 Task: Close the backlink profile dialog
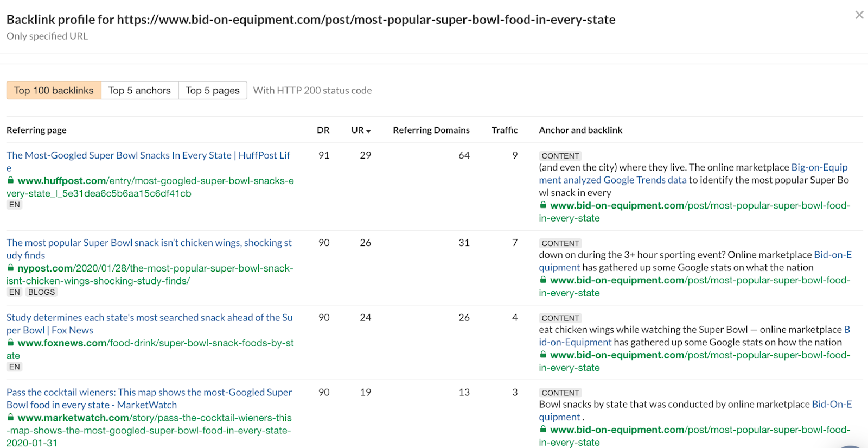pos(859,15)
